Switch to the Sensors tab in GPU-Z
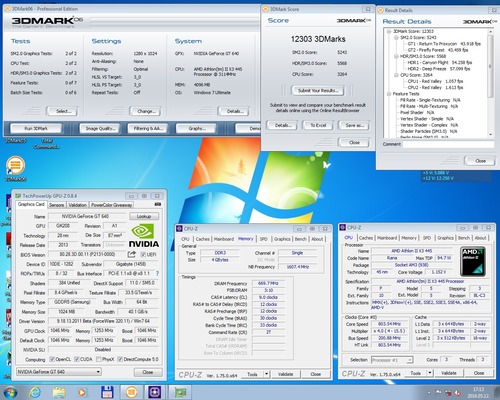Viewport: 500px width, 400px height. click(x=56, y=205)
